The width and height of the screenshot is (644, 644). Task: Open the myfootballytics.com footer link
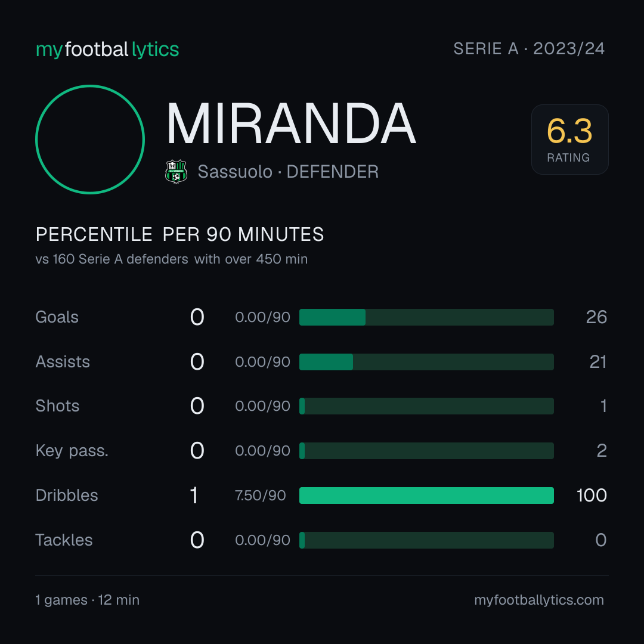[539, 600]
